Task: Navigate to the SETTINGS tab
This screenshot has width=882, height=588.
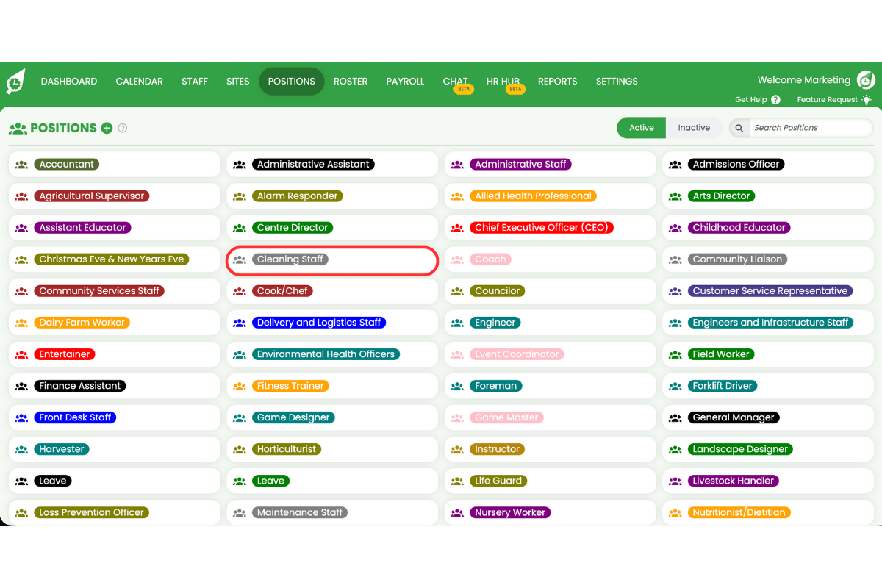Action: 617,82
